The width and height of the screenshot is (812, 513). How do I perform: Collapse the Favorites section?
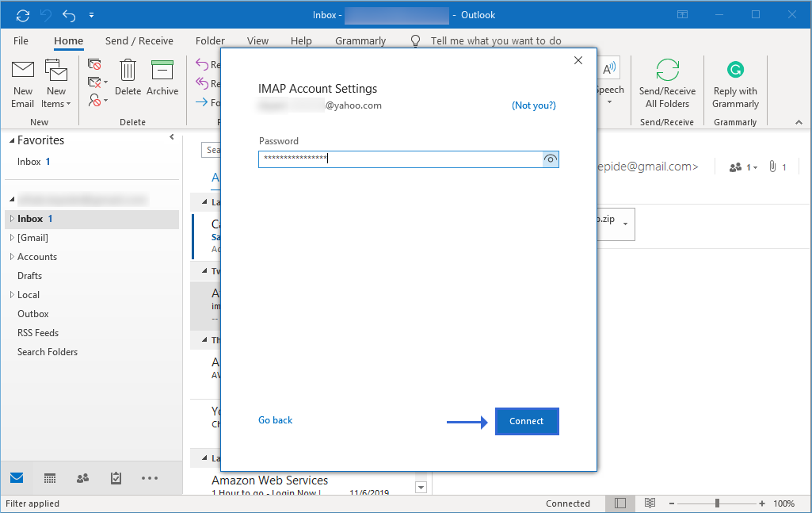coord(12,141)
